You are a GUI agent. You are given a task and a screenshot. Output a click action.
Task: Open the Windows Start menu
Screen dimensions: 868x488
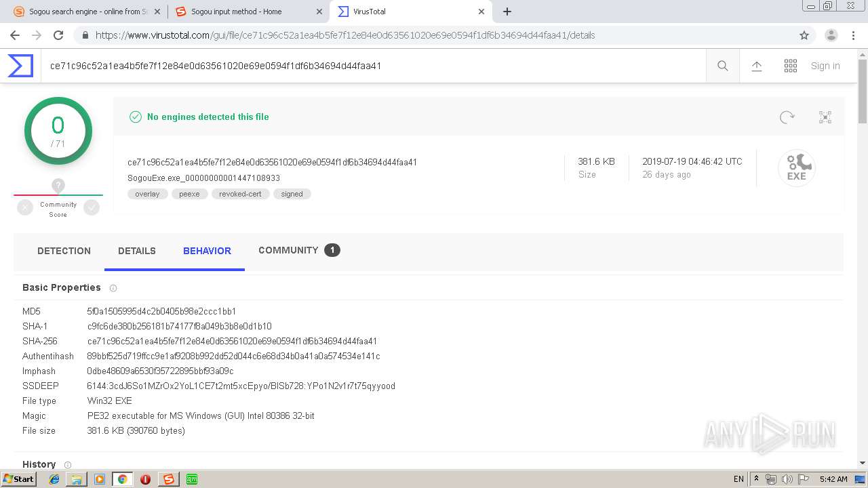tap(18, 479)
